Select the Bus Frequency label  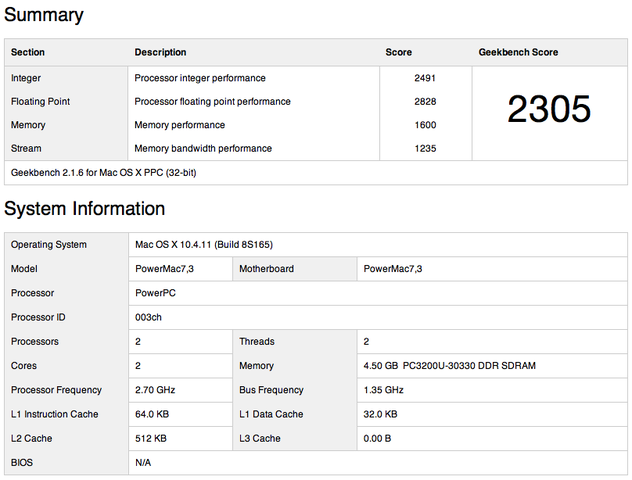(271, 390)
